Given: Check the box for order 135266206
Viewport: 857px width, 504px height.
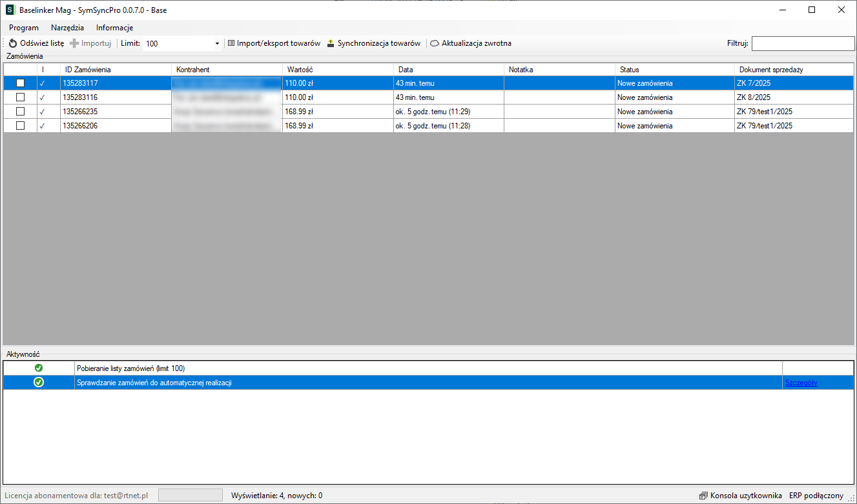Looking at the screenshot, I should tap(21, 126).
